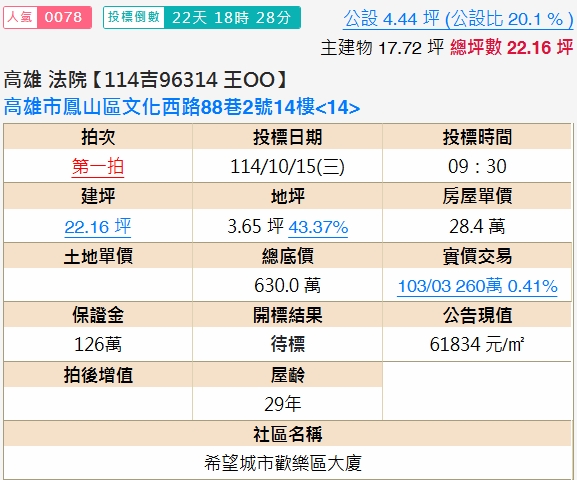Click the 人氣 0078 popularity badge
This screenshot has width=577, height=480.
click(47, 17)
